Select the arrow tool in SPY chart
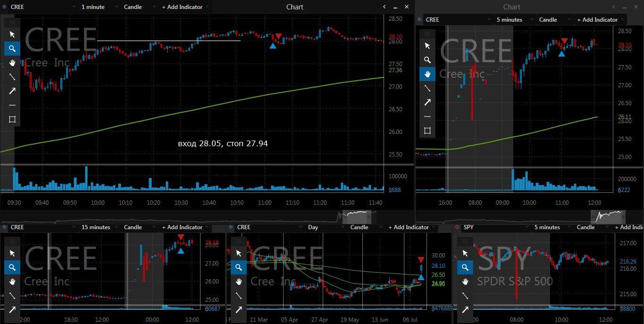This screenshot has height=324, width=644. pos(465,310)
